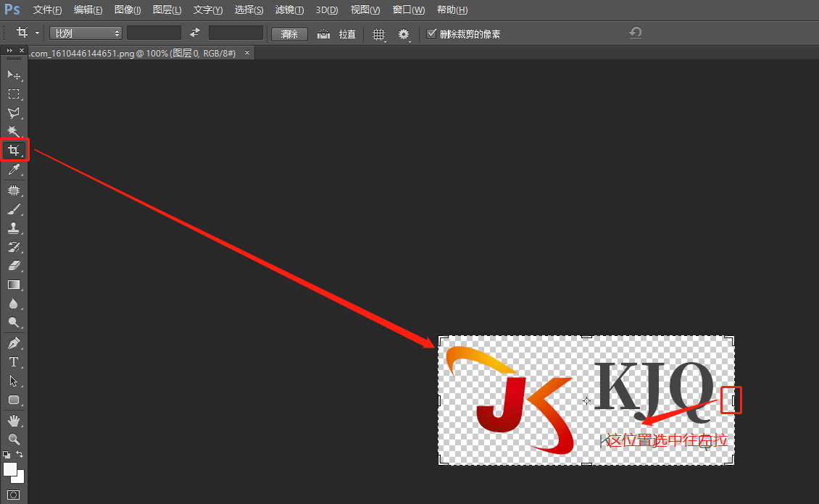Click the crop width input field

154,33
